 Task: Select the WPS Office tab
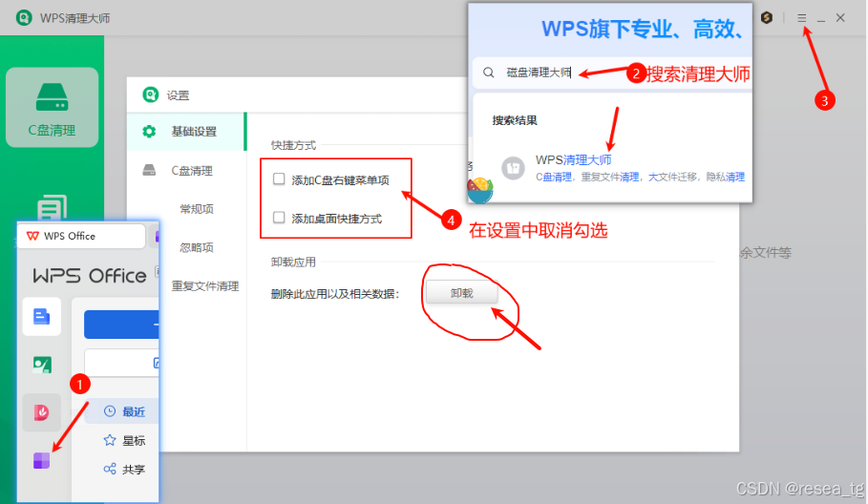tap(81, 236)
